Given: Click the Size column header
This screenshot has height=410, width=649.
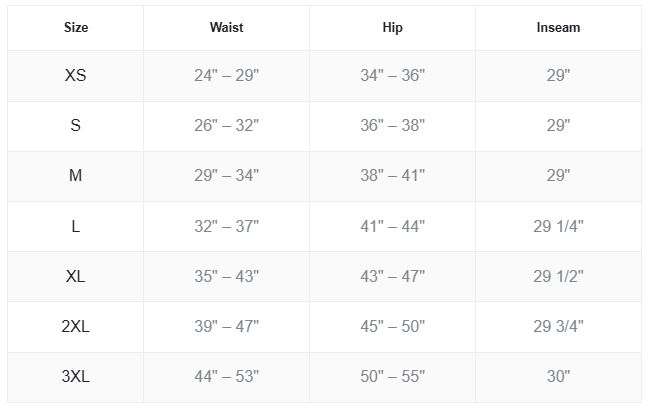Looking at the screenshot, I should (x=75, y=28).
